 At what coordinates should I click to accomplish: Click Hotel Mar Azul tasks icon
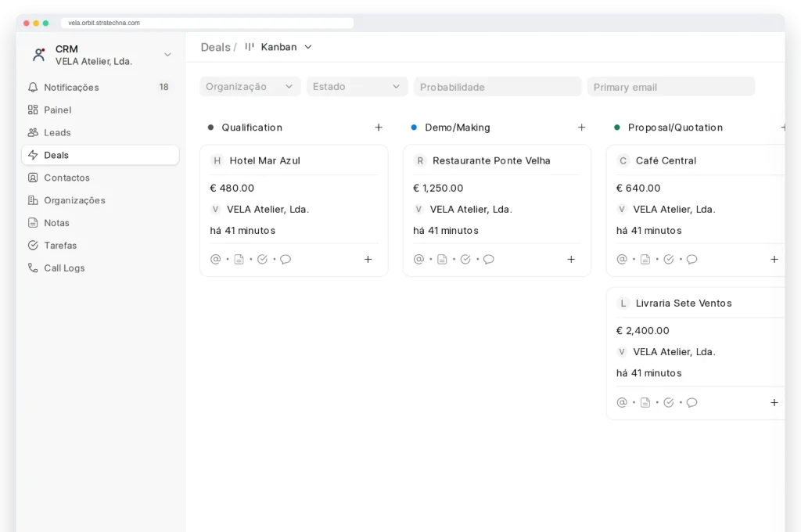pos(263,259)
